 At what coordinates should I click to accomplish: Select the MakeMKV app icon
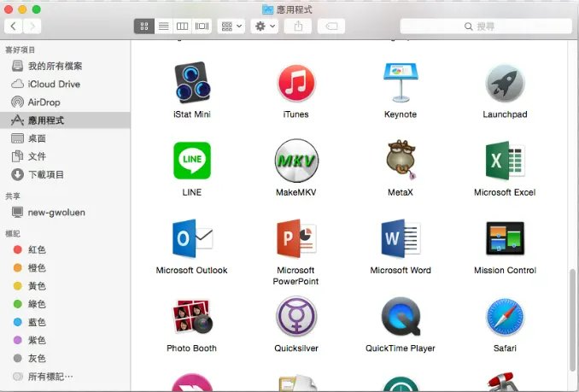296,161
